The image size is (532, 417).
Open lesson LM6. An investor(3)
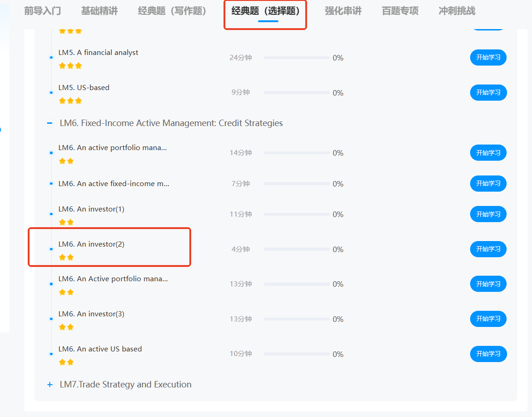point(91,314)
